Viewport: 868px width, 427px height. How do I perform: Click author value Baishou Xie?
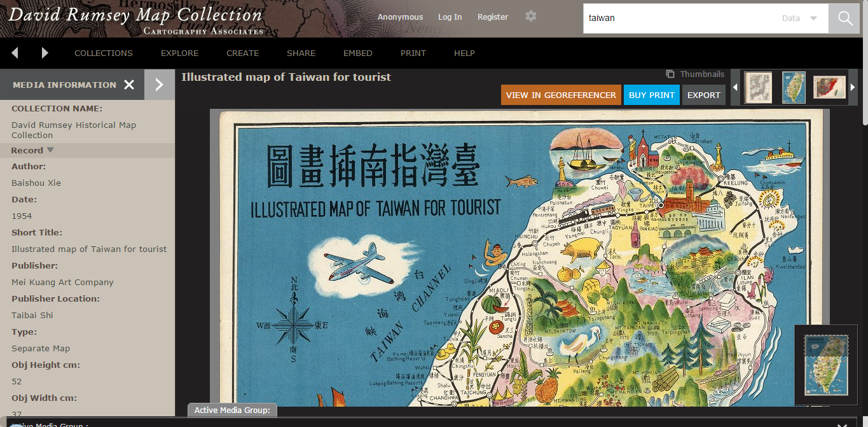tap(36, 183)
